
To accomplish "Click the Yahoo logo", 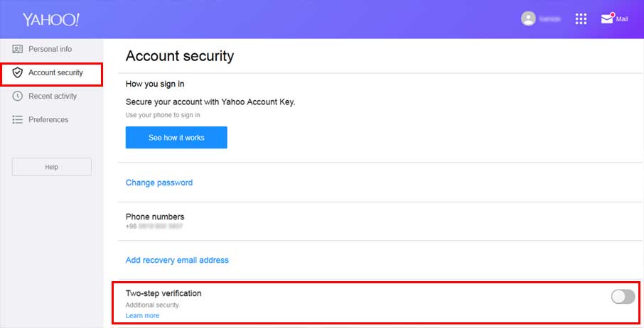I will coord(51,19).
